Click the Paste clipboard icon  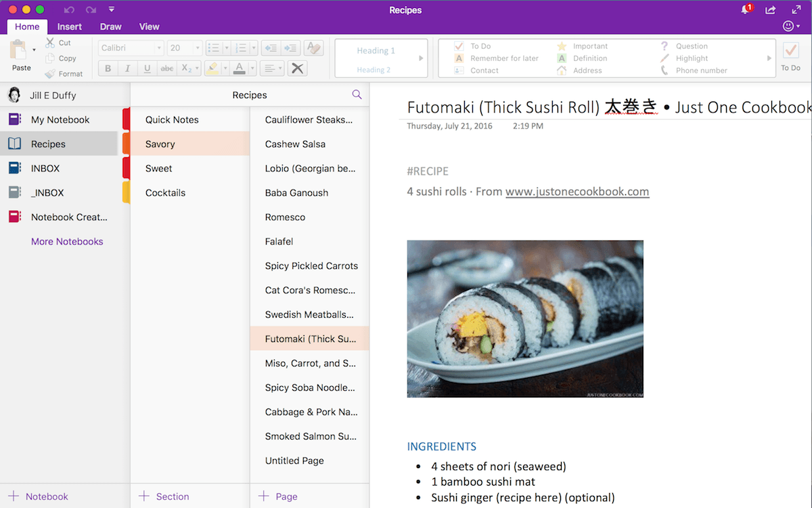coord(19,51)
